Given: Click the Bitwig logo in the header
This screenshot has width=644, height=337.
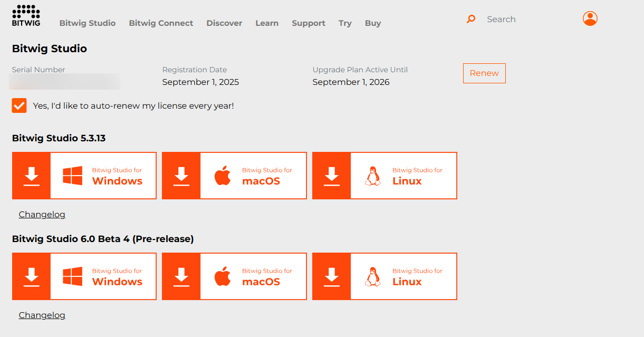Looking at the screenshot, I should tap(26, 15).
